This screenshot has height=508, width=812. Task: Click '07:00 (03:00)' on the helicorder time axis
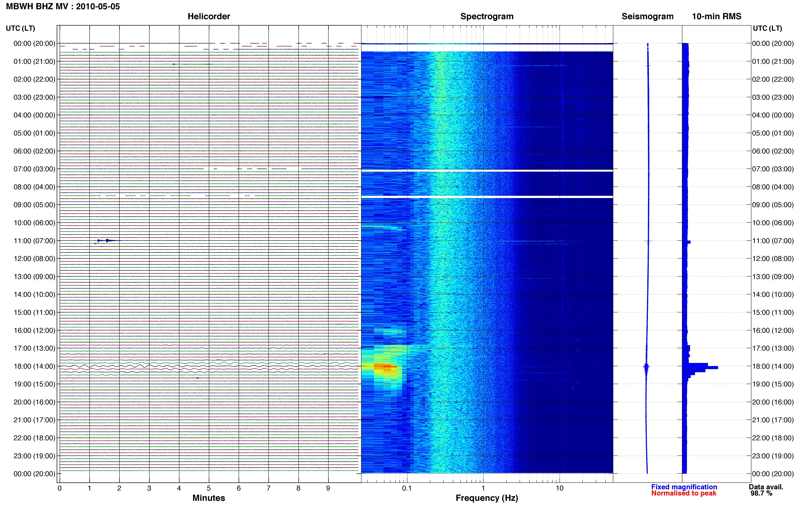coord(34,169)
